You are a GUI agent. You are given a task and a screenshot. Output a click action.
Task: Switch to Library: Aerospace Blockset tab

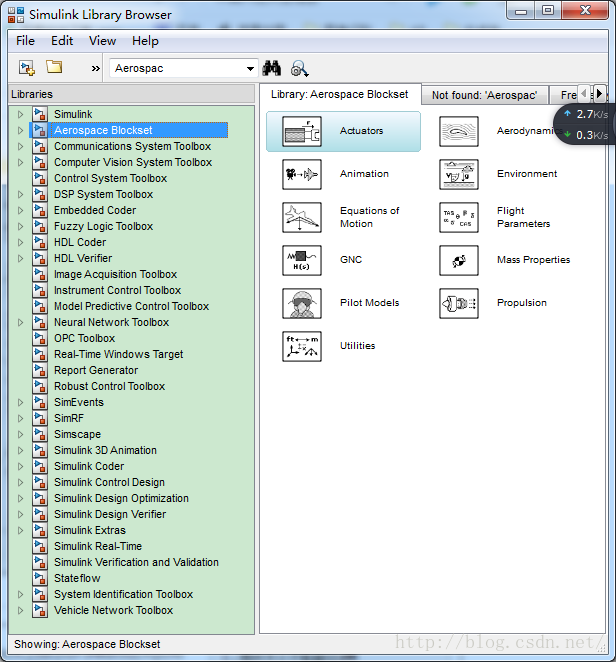tap(340, 94)
